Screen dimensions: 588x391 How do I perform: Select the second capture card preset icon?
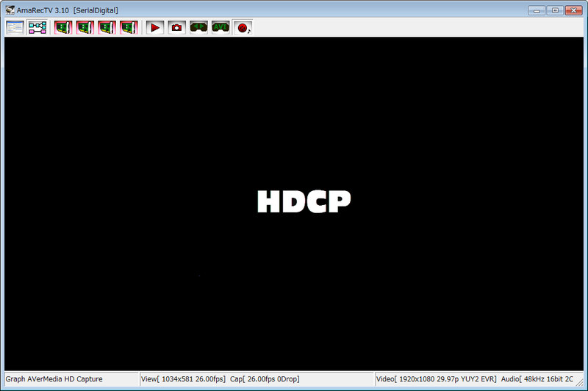85,27
